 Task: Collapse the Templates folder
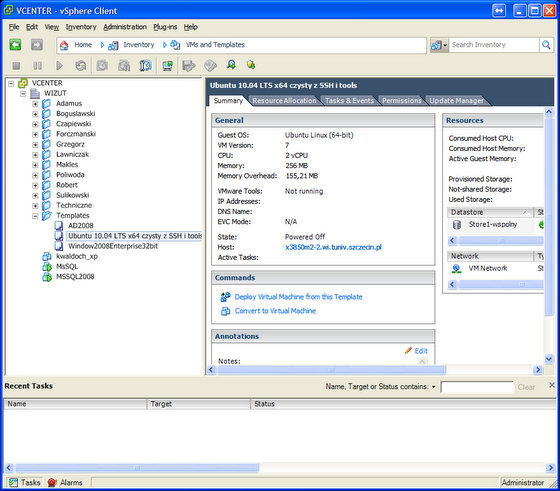point(35,216)
